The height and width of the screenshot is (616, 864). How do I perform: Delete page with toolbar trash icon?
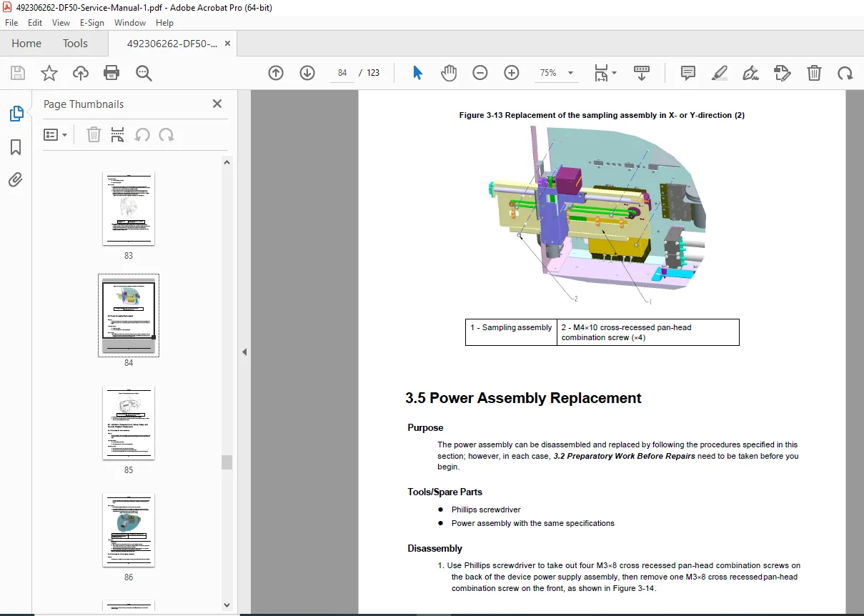pos(814,73)
